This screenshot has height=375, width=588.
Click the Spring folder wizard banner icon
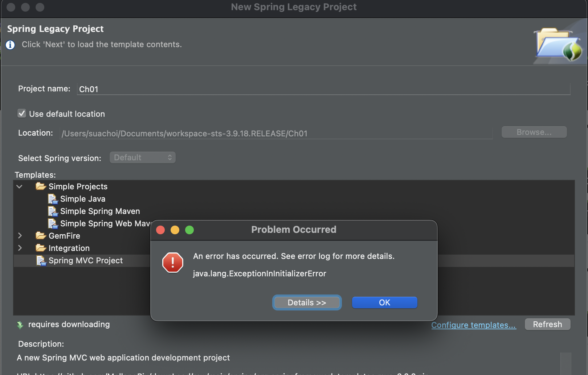pos(558,44)
